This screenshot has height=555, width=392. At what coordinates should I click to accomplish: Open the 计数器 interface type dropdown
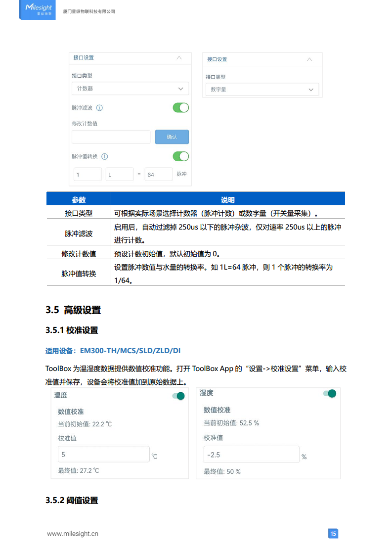click(130, 89)
